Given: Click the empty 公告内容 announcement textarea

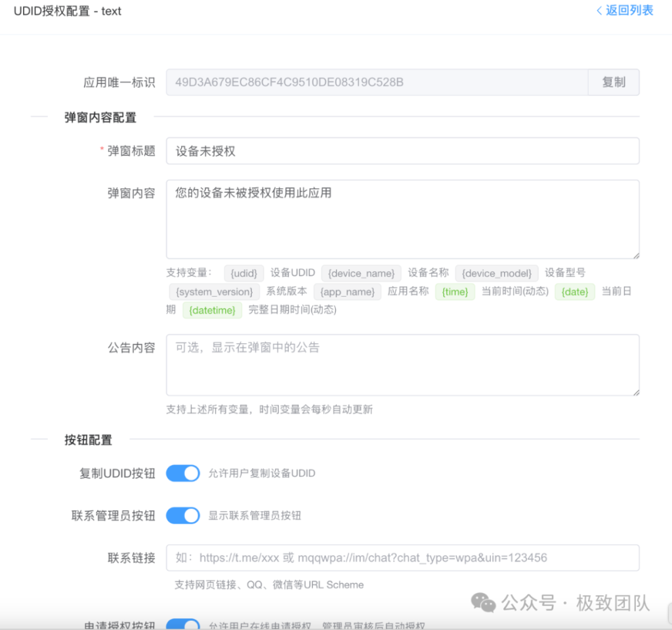Looking at the screenshot, I should pos(403,364).
